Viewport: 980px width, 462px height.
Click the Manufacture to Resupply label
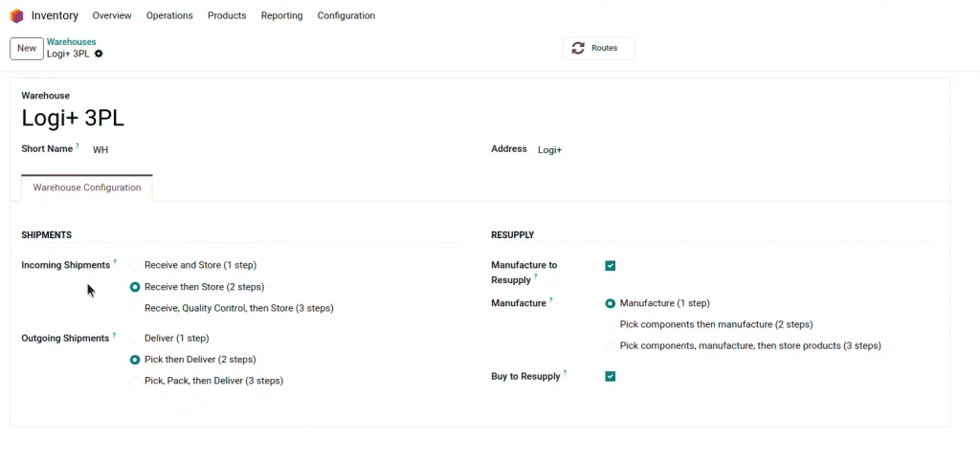click(x=523, y=273)
